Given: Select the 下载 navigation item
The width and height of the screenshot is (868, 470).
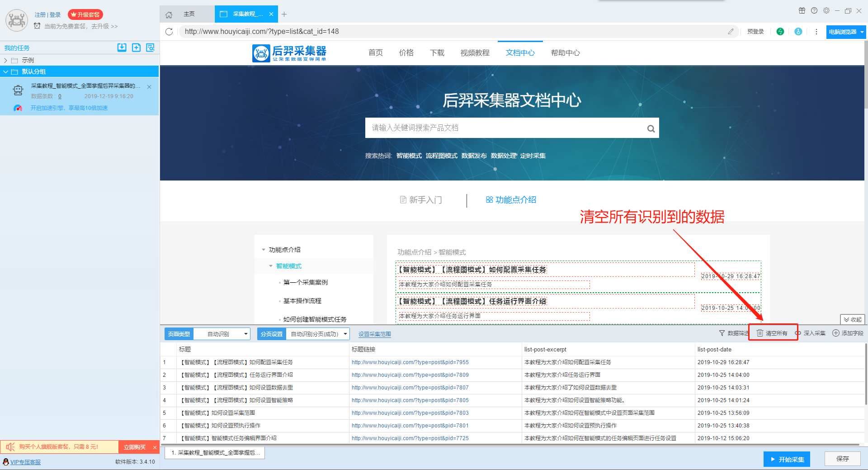Looking at the screenshot, I should point(437,53).
